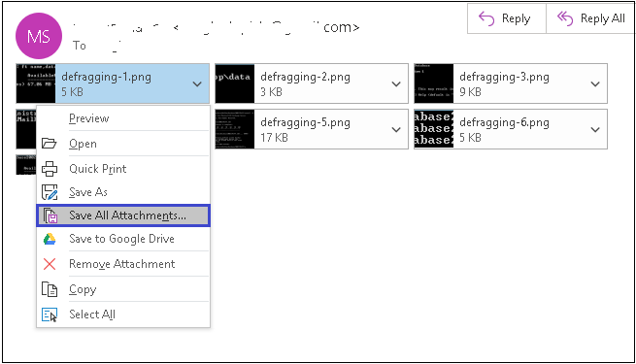Choose Select All menu entry
Image resolution: width=636 pixels, height=364 pixels.
(x=123, y=314)
